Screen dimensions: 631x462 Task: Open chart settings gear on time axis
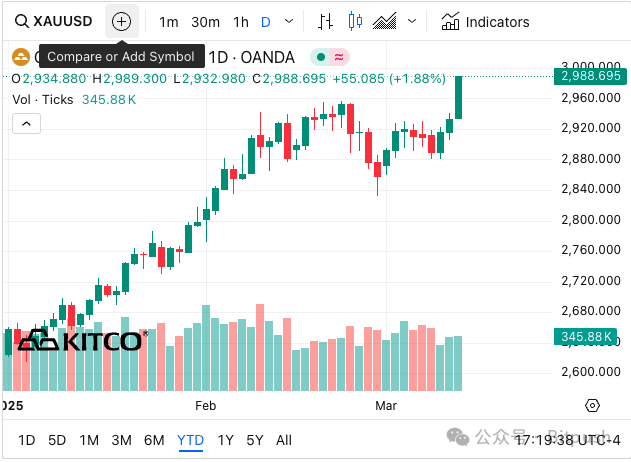592,405
